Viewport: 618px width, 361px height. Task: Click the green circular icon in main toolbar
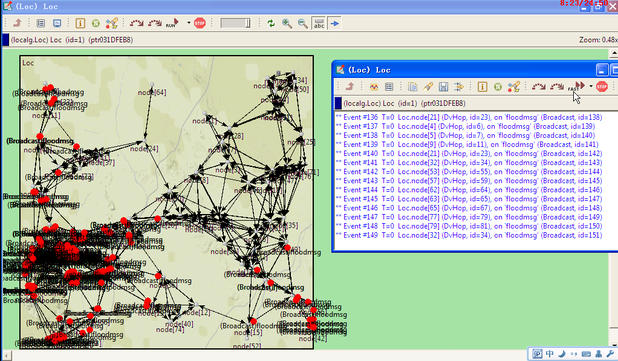tap(95, 23)
